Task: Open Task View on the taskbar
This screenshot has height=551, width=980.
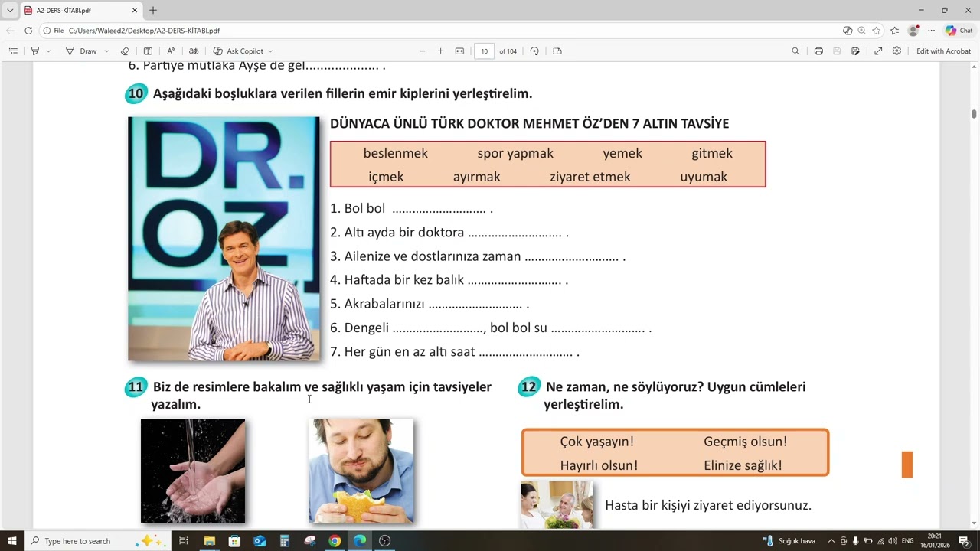Action: (184, 541)
